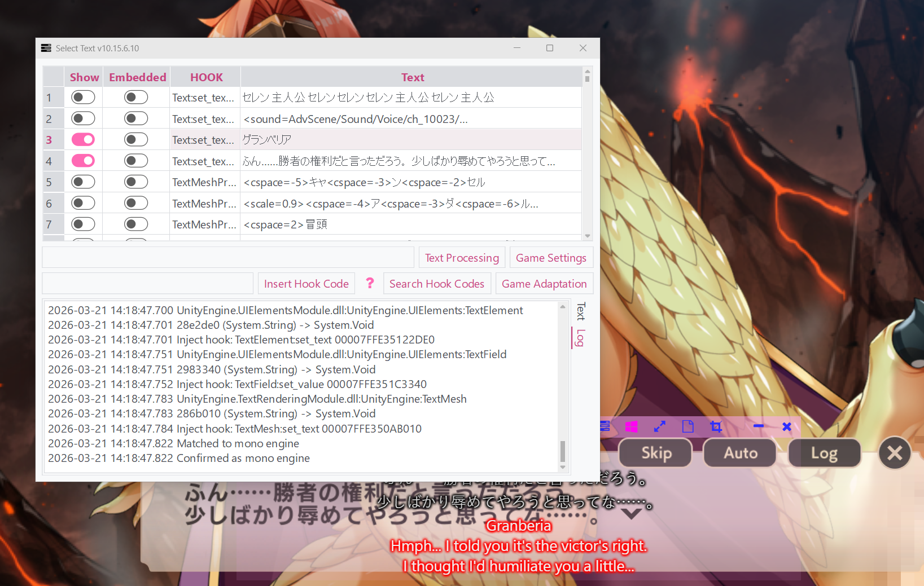Toggle Show switch for row 1
924x586 pixels.
point(83,98)
